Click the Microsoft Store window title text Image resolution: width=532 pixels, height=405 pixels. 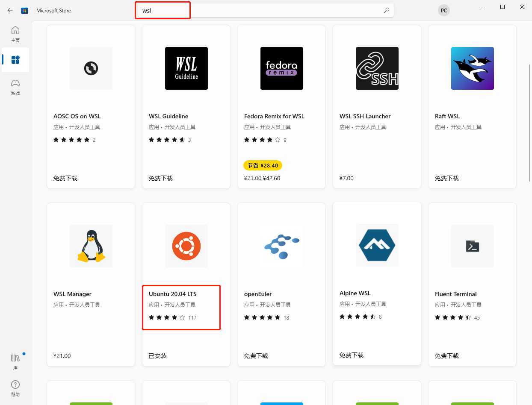[x=53, y=10]
